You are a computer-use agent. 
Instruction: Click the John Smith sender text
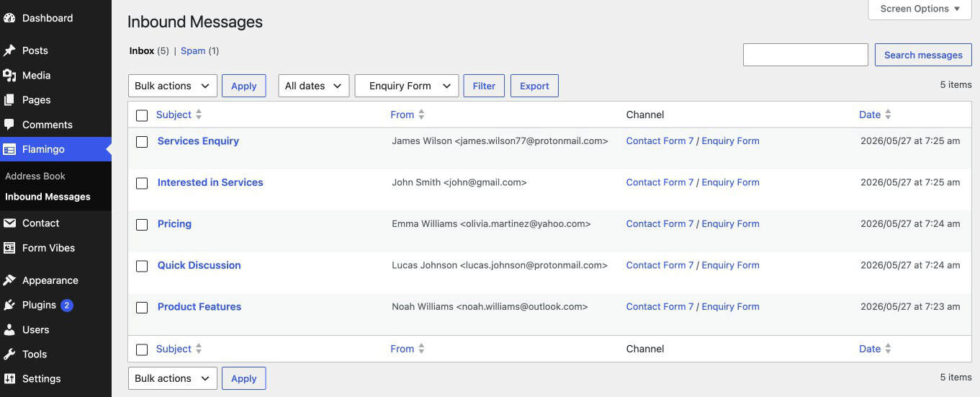(x=459, y=182)
